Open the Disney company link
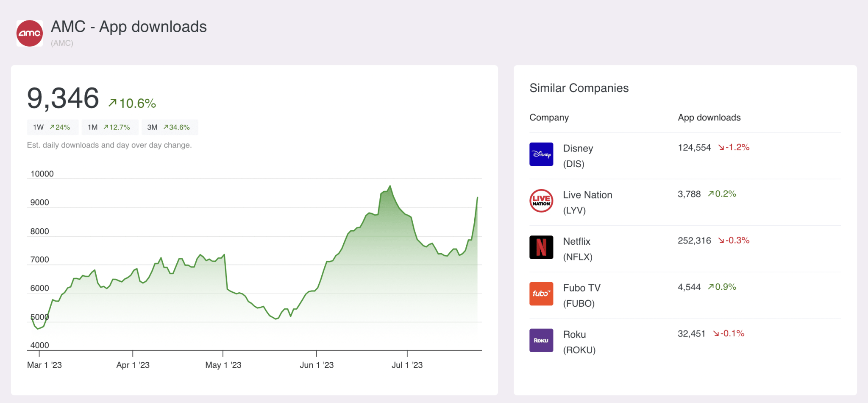The width and height of the screenshot is (868, 403). pyautogui.click(x=578, y=149)
